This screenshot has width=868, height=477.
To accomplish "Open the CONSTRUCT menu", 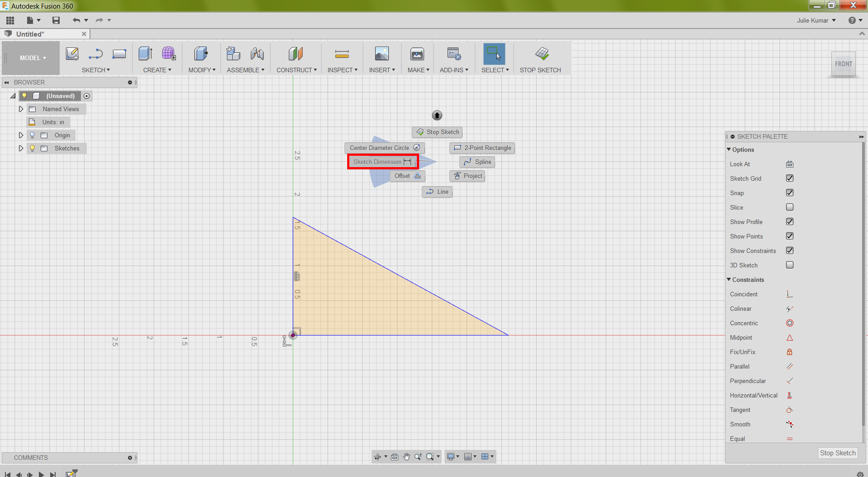I will 297,70.
